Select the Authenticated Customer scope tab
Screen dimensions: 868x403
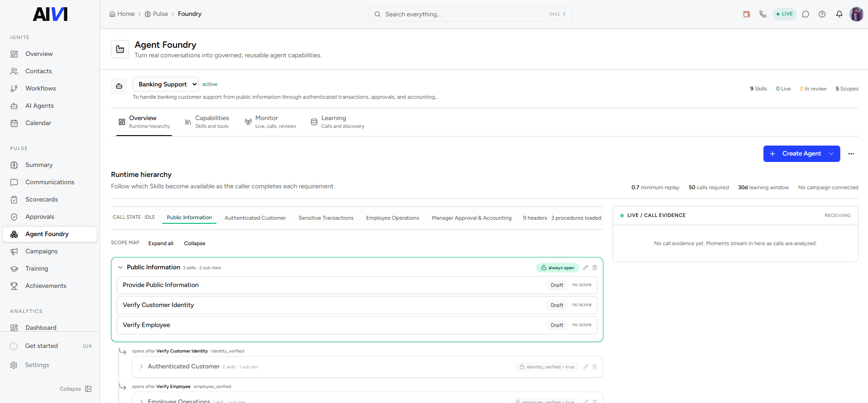tap(255, 218)
